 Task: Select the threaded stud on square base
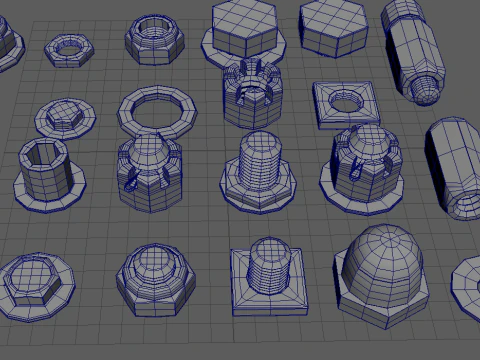[269, 277]
